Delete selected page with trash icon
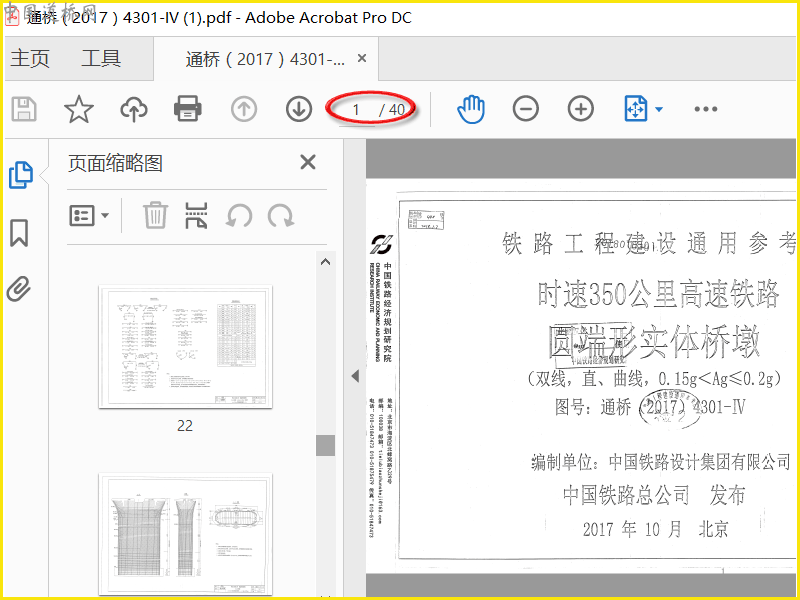 (155, 215)
